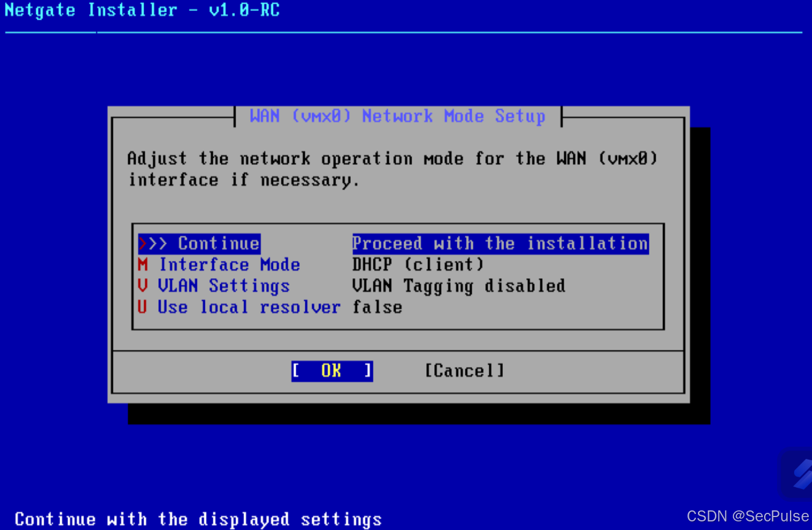
Task: Click the OK button
Action: (332, 371)
